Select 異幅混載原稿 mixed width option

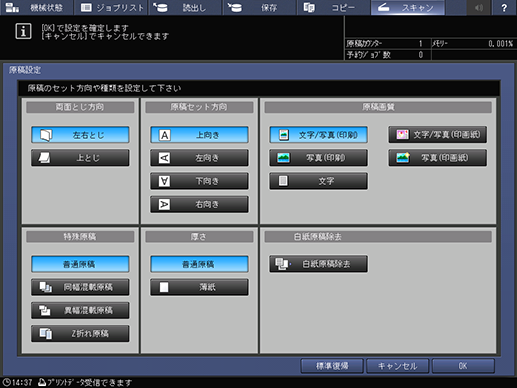pos(80,310)
